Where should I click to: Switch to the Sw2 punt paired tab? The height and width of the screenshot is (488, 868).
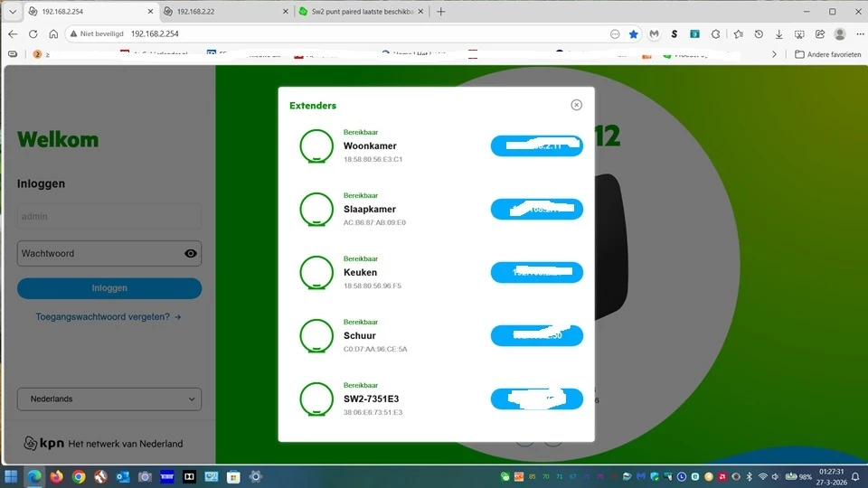[362, 12]
